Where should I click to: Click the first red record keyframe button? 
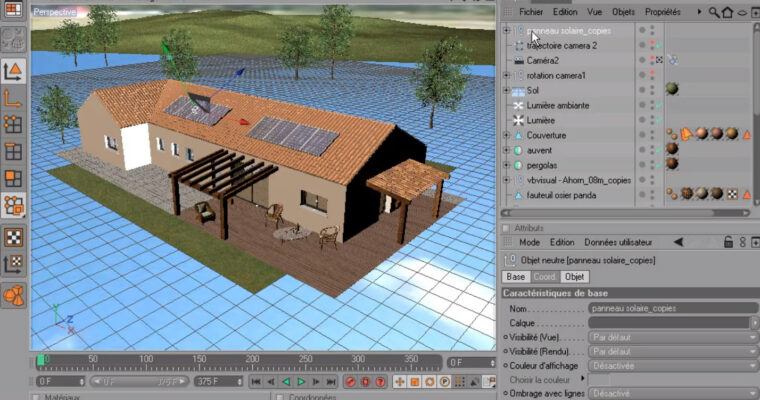point(350,382)
